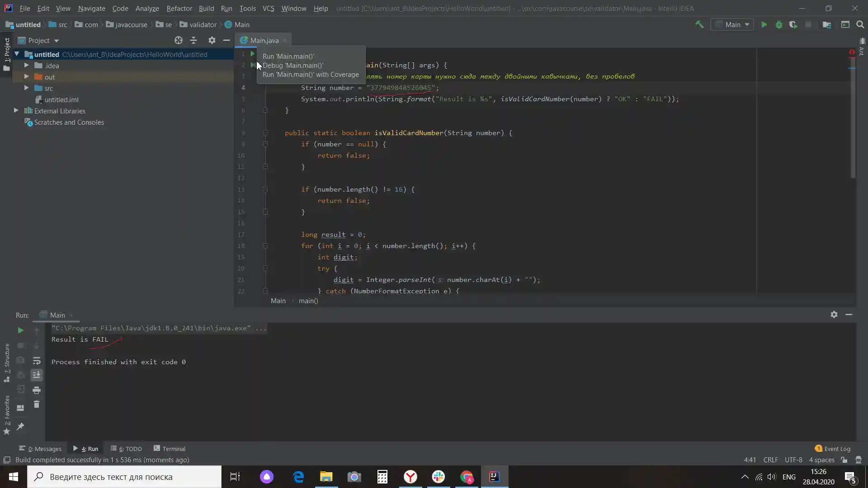The height and width of the screenshot is (488, 868).
Task: Build the project with the hammer icon
Action: (699, 25)
